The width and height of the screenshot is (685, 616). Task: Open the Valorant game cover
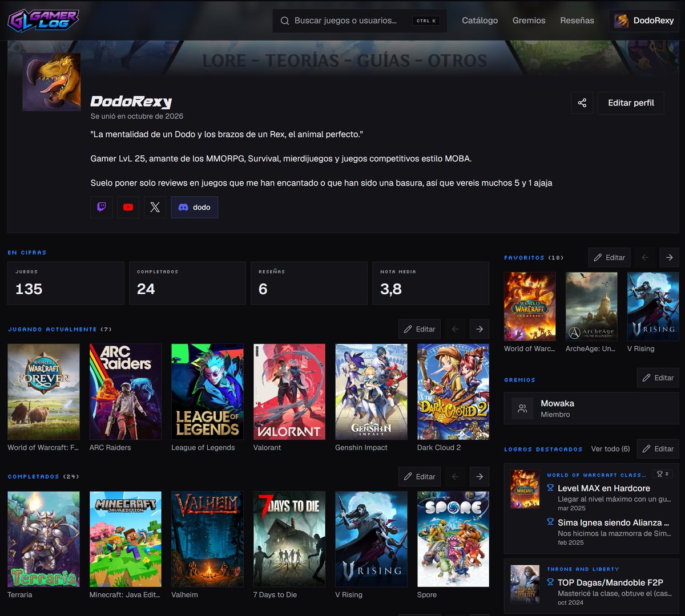coord(289,392)
